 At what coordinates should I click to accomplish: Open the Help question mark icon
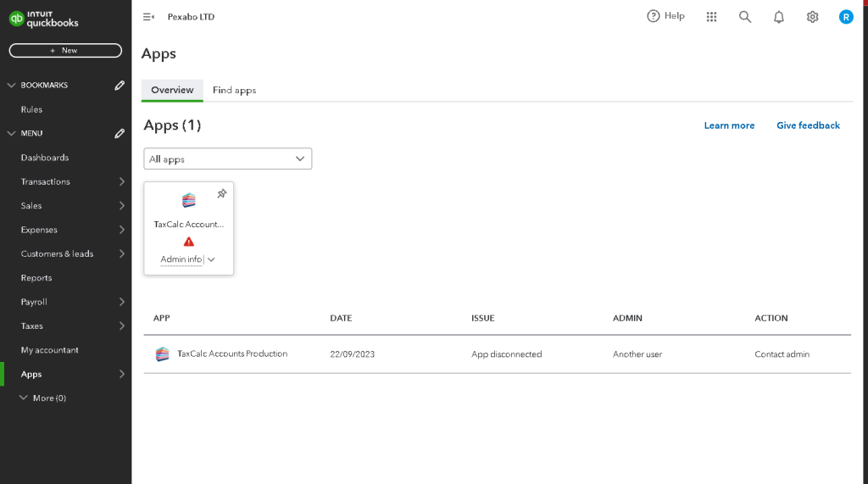pyautogui.click(x=654, y=16)
